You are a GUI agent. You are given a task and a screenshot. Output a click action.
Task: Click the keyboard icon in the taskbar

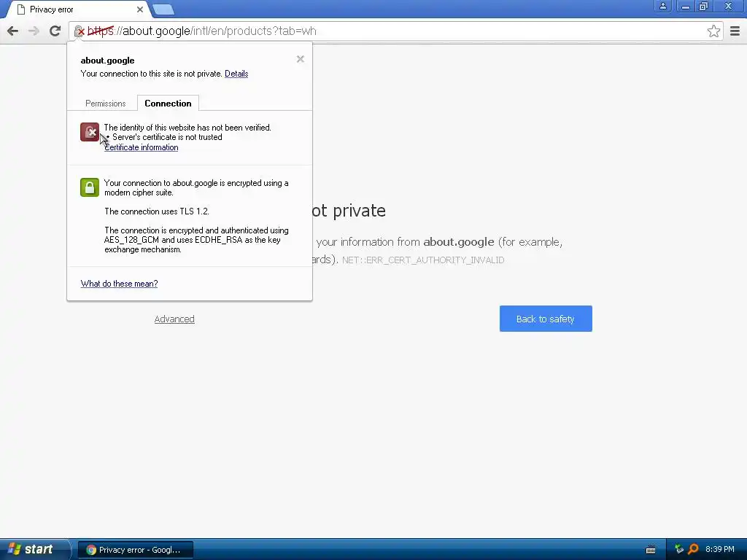point(650,550)
